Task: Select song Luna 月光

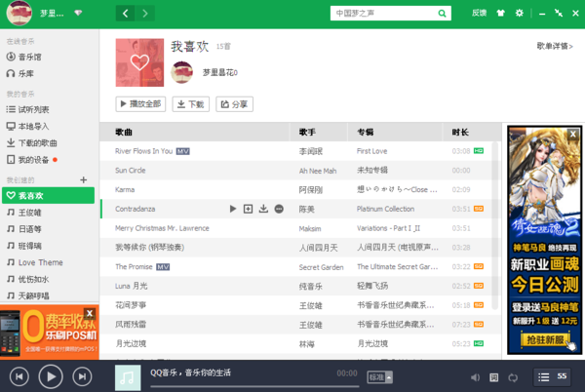Action: [132, 286]
